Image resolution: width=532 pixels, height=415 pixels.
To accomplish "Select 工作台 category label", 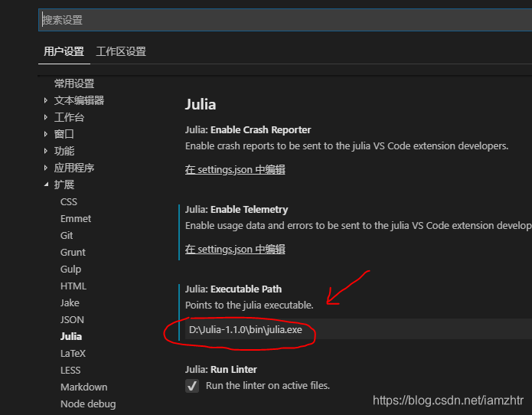I will pyautogui.click(x=69, y=117).
